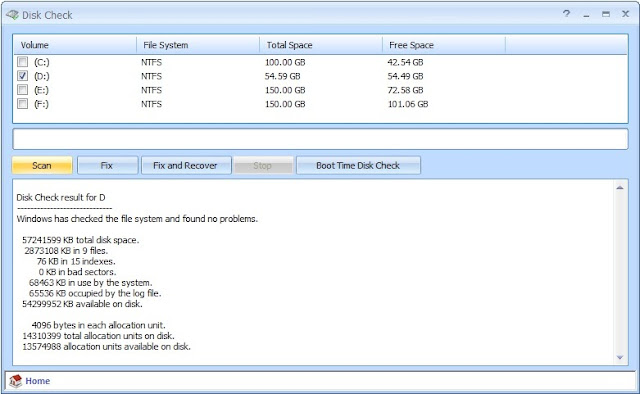Click '65536 KB occupied by the log file' line
This screenshot has width=640, height=394.
tap(95, 293)
